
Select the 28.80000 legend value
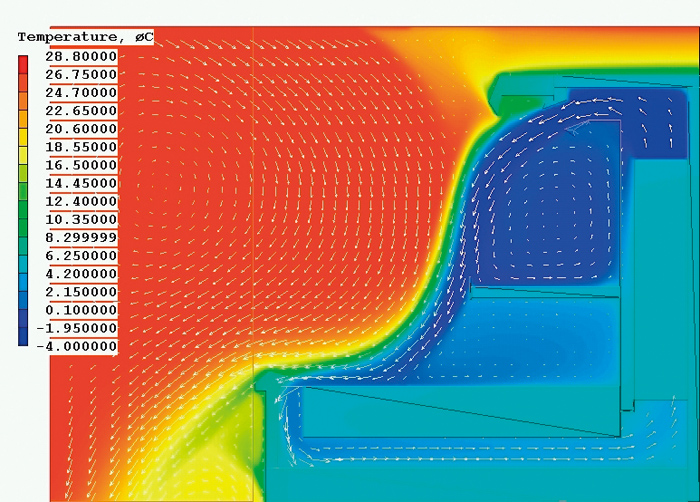81,56
